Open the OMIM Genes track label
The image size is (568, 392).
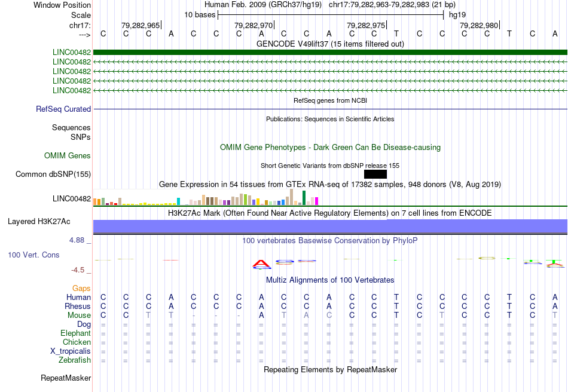[68, 155]
